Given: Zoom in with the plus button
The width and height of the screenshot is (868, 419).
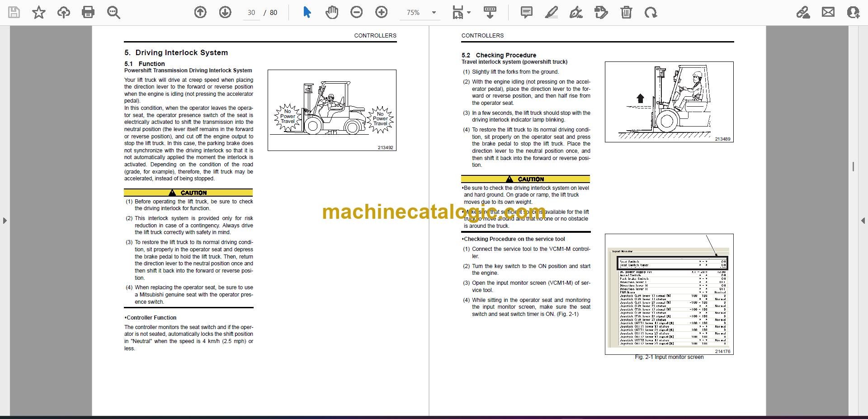Looking at the screenshot, I should 382,13.
